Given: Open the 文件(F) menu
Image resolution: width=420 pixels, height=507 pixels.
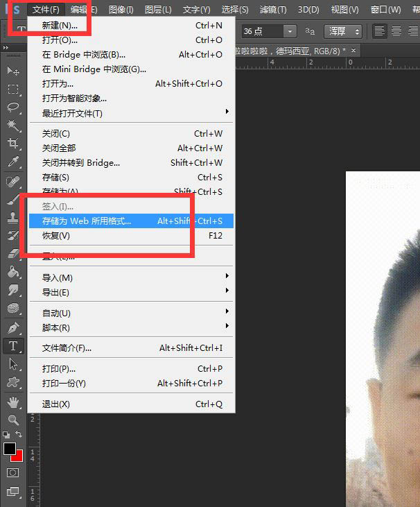Looking at the screenshot, I should [46, 10].
